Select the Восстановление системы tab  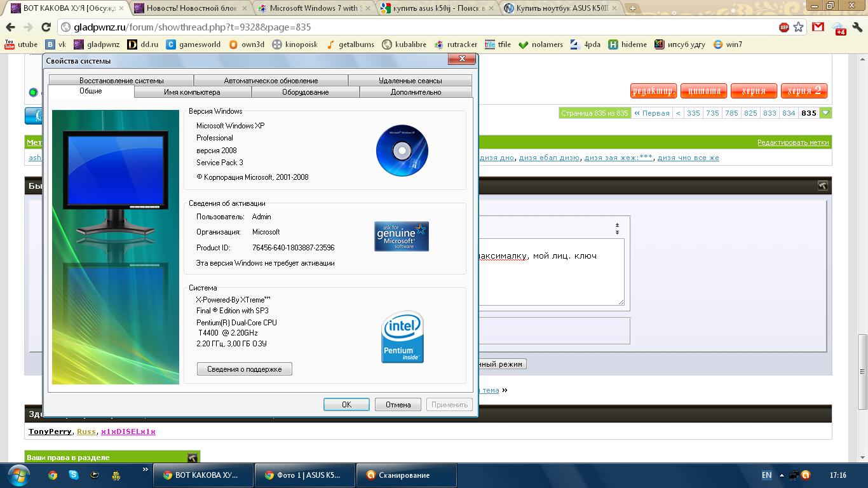click(121, 81)
